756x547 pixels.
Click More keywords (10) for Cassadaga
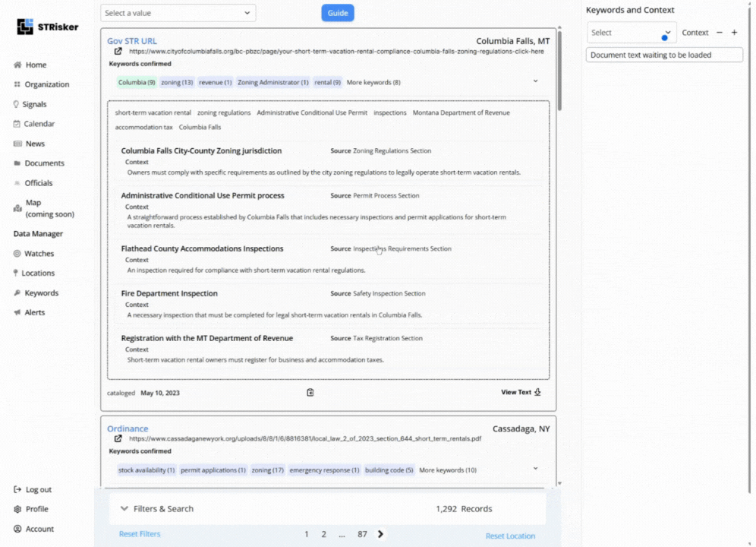tap(447, 470)
